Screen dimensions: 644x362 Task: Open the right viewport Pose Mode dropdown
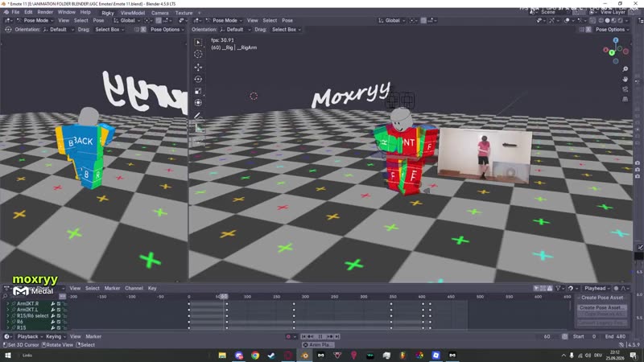tap(225, 20)
